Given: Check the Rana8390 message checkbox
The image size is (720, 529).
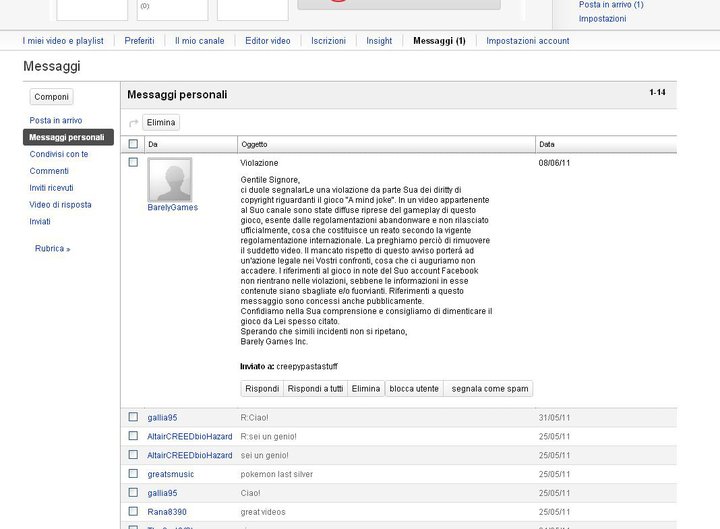Looking at the screenshot, I should (133, 511).
